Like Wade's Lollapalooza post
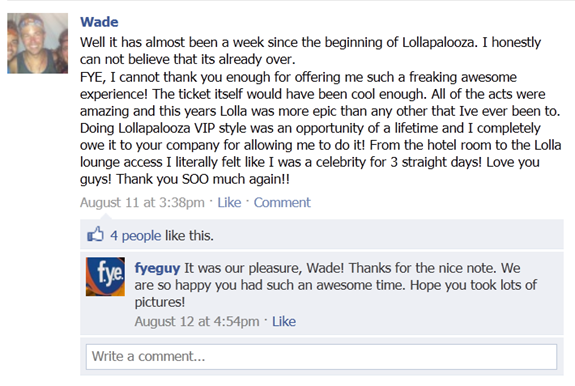Viewport: 575px width, 386px height. tap(229, 202)
